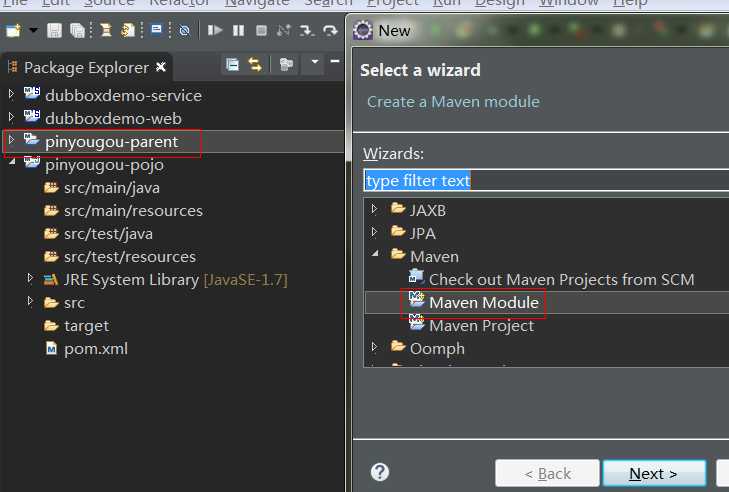This screenshot has height=492, width=729.
Task: Expand the JRE System Library node
Action: pos(30,278)
